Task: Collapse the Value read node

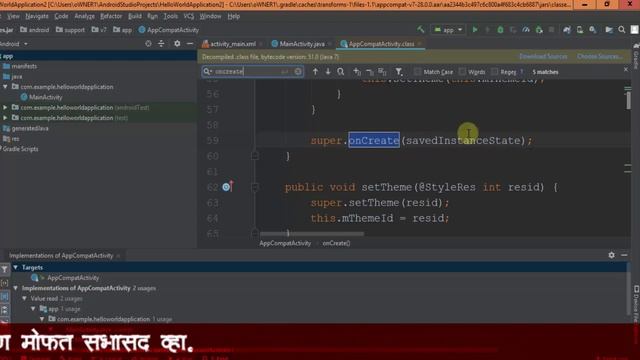Action: pos(24,298)
